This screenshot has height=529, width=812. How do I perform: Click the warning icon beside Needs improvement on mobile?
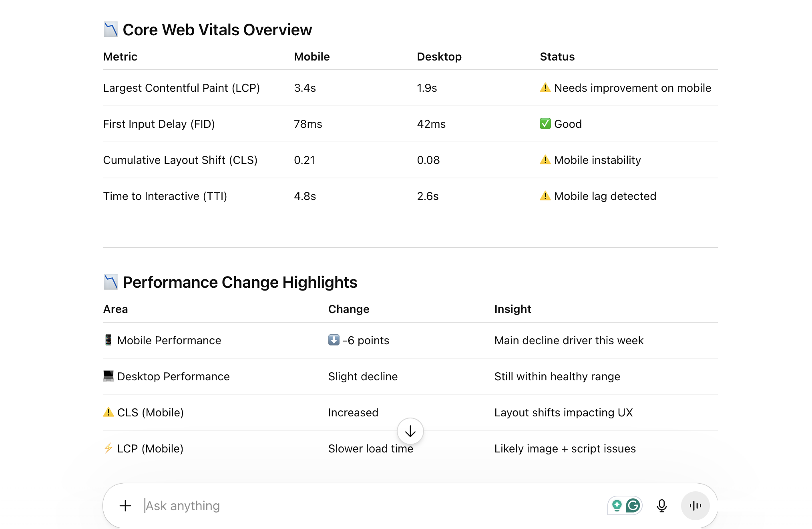point(545,88)
